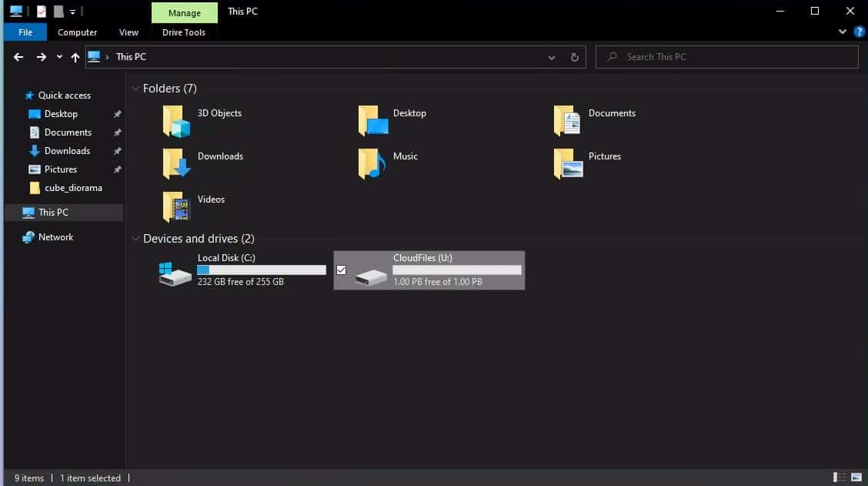Collapse the Devices and drives group
This screenshot has width=868, height=486.
(135, 239)
